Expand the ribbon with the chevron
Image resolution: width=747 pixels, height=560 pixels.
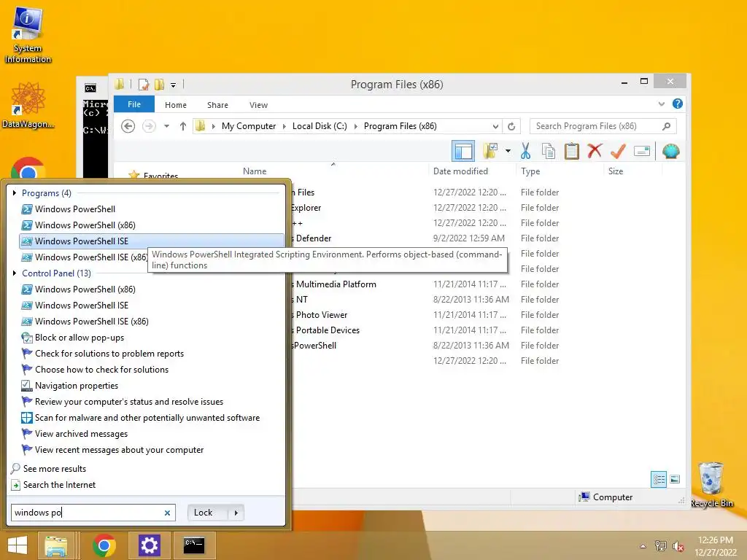[x=661, y=104]
